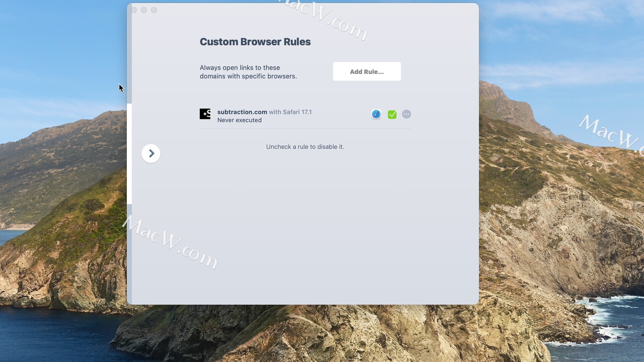
Task: Click the Add Rule... button
Action: (367, 71)
